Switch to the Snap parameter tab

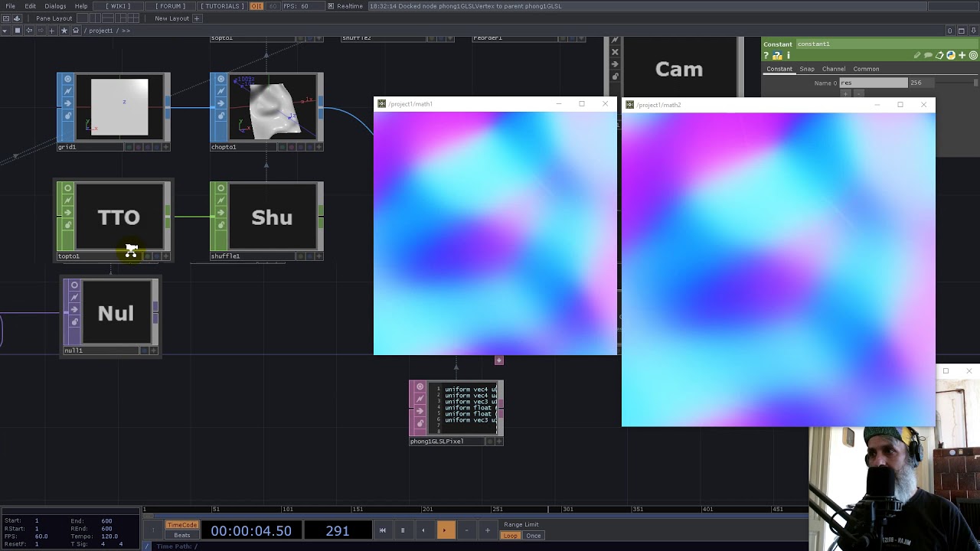[x=807, y=69]
